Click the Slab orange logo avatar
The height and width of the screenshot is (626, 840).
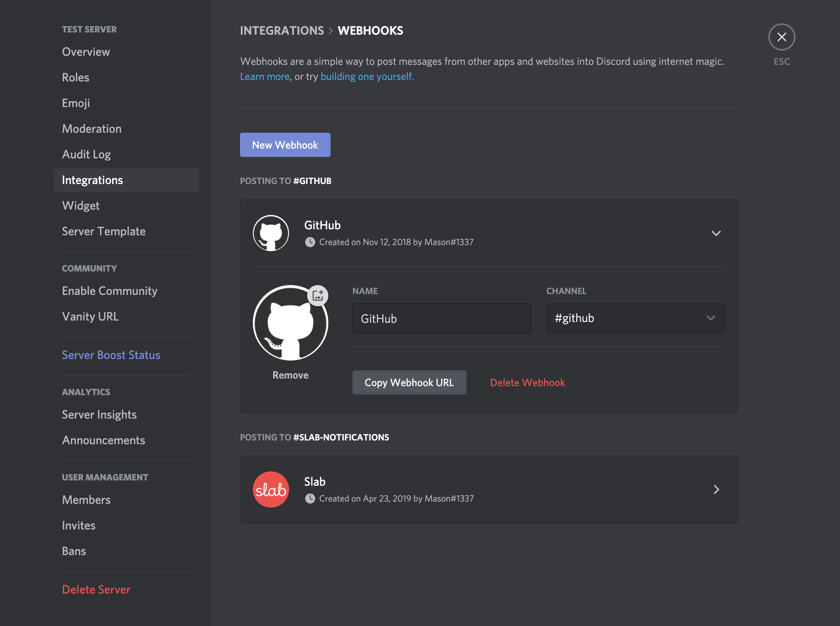[x=270, y=489]
